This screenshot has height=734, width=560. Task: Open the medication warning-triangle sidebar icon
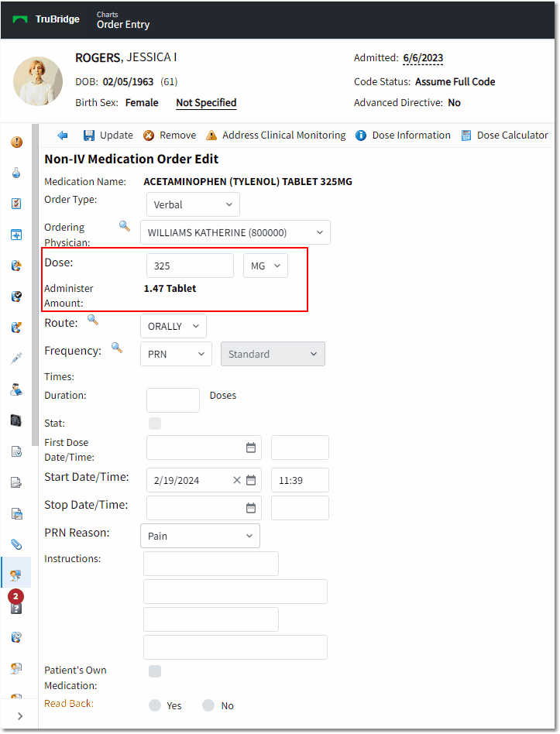[16, 266]
